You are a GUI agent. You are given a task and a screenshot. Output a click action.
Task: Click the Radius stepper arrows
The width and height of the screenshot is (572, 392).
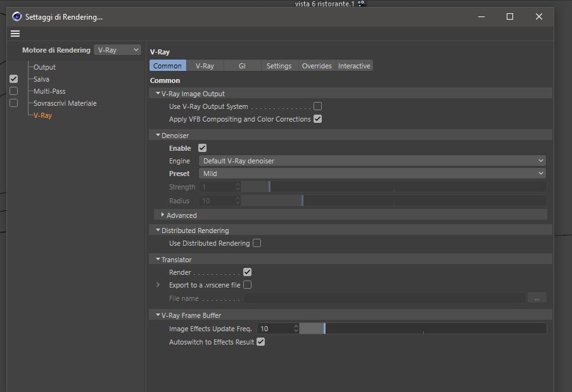[238, 201]
